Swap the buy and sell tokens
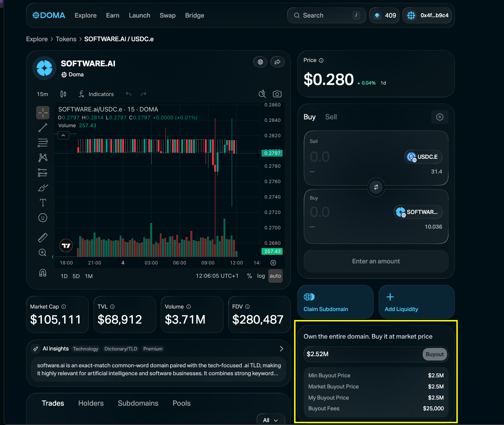 376,187
